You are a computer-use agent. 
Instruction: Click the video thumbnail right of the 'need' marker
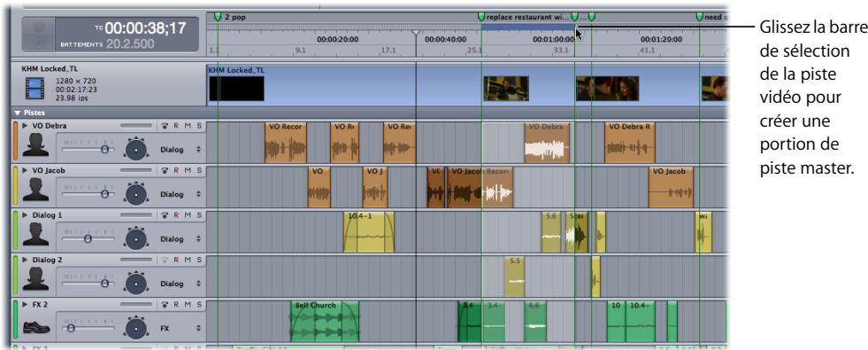click(x=714, y=89)
